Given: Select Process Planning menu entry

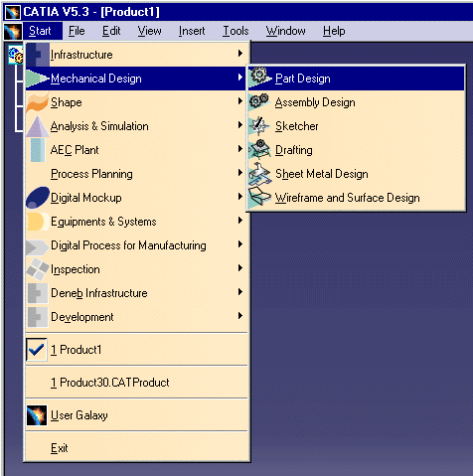Looking at the screenshot, I should click(136, 174).
